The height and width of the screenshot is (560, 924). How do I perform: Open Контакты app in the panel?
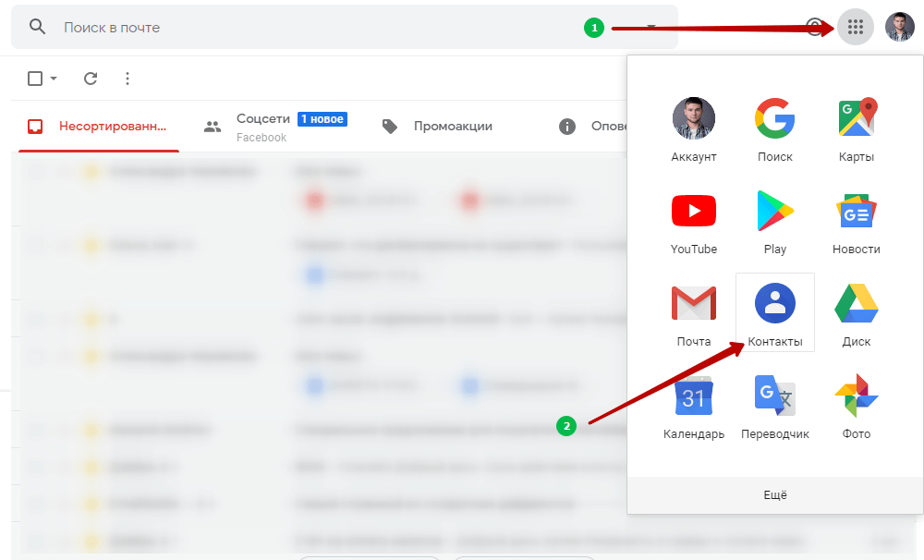pyautogui.click(x=775, y=312)
